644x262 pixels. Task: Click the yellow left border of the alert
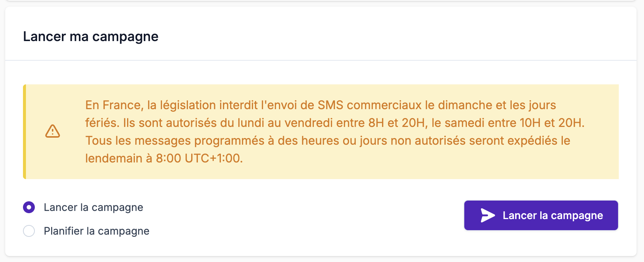pyautogui.click(x=24, y=131)
